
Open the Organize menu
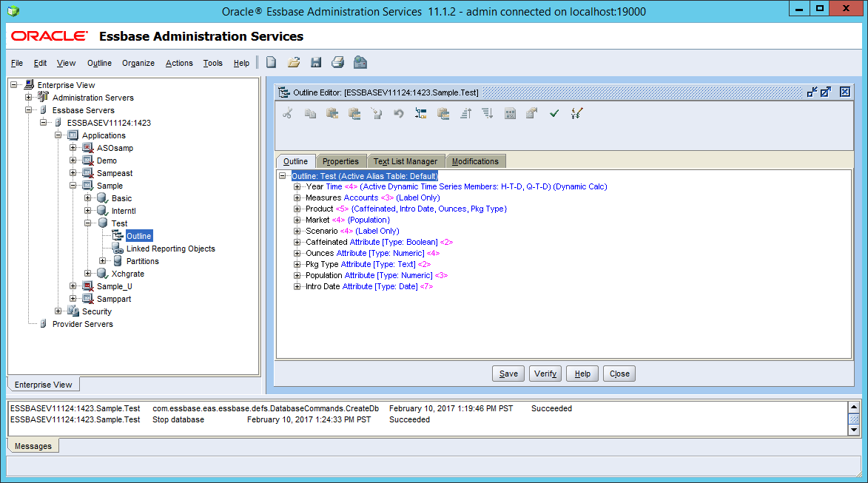[x=138, y=63]
